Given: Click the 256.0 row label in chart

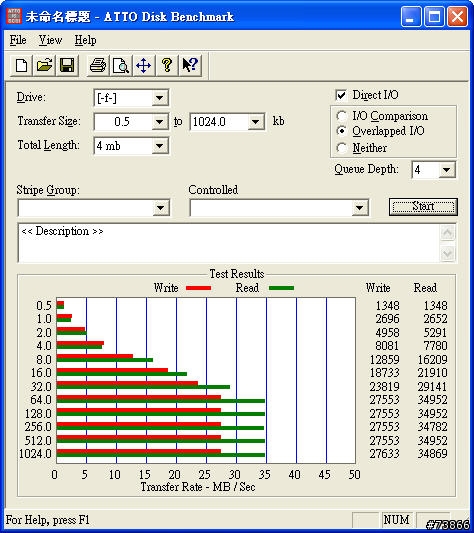Looking at the screenshot, I should pos(38,427).
